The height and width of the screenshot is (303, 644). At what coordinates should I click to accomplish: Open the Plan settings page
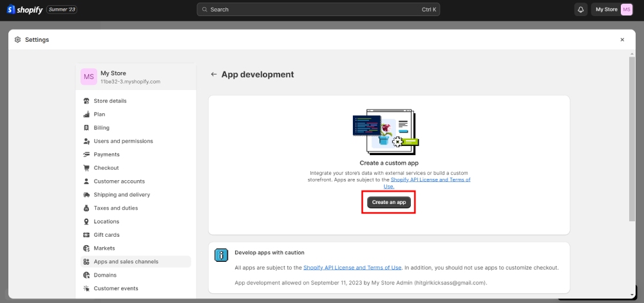(x=99, y=115)
